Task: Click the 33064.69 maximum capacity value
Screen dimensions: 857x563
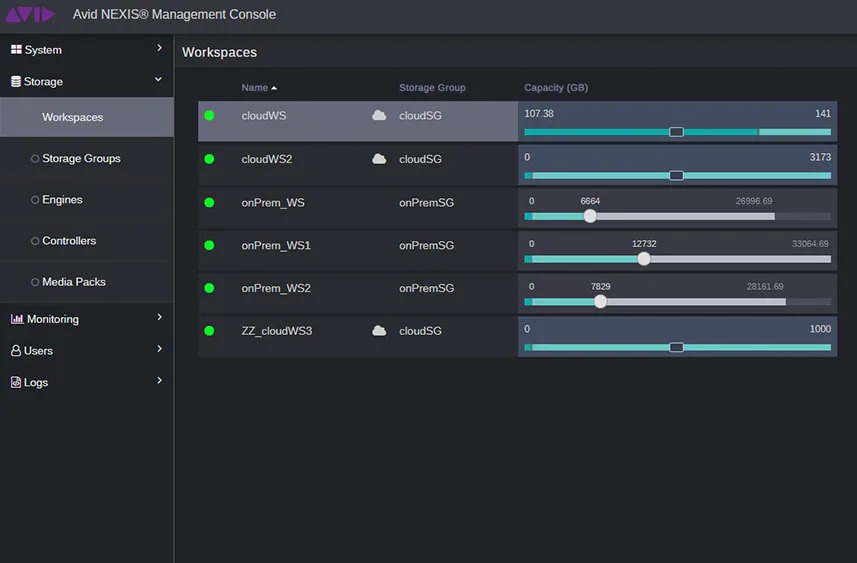Action: pyautogui.click(x=810, y=243)
